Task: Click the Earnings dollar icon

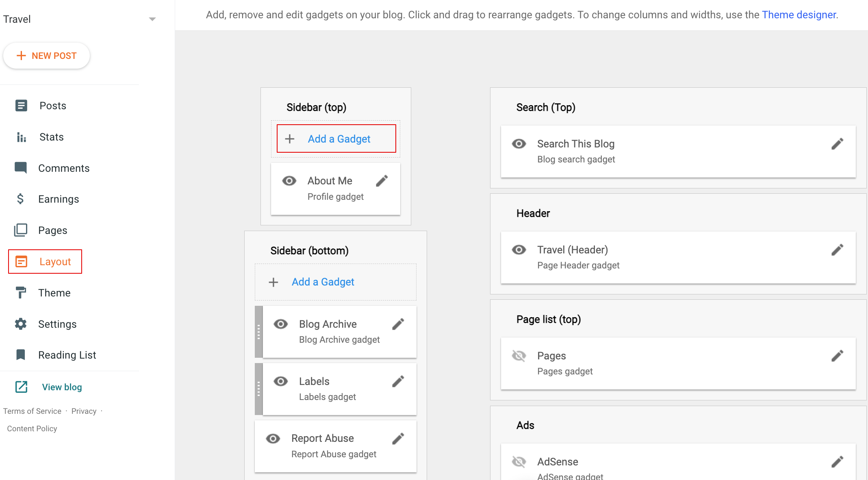Action: 20,199
